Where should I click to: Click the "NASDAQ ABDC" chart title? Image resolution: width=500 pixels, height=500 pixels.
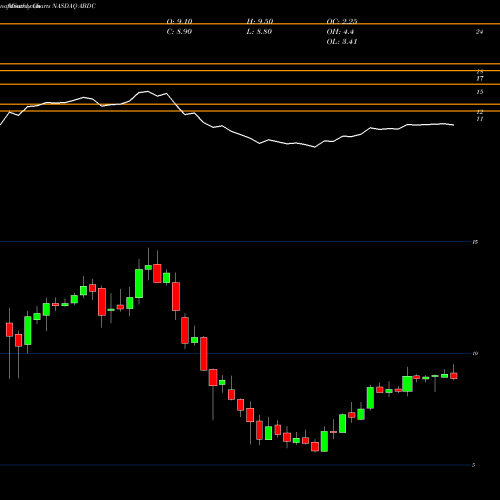(x=74, y=6)
